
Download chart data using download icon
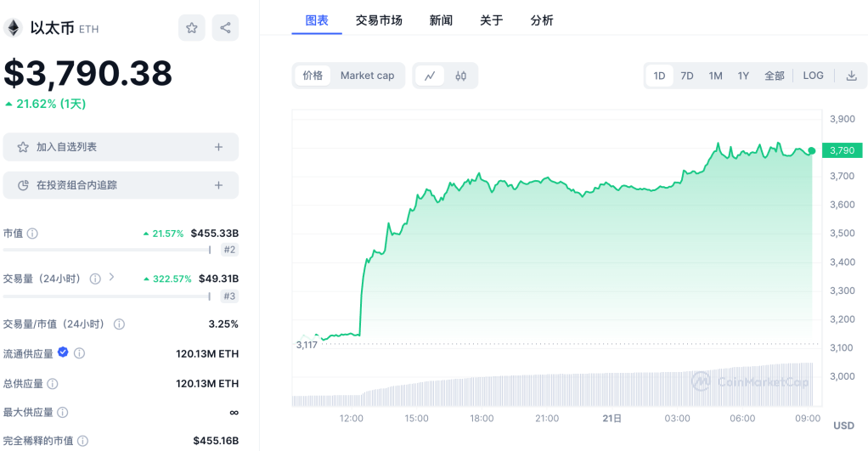click(851, 76)
